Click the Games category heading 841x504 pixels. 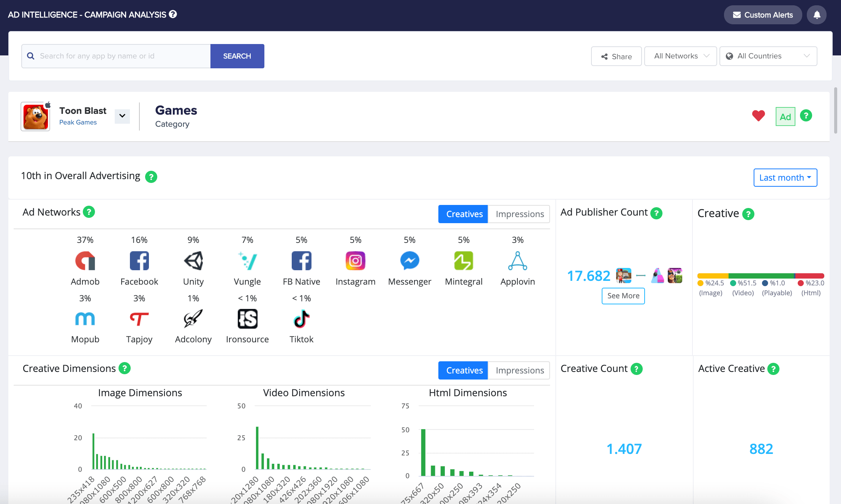(176, 110)
